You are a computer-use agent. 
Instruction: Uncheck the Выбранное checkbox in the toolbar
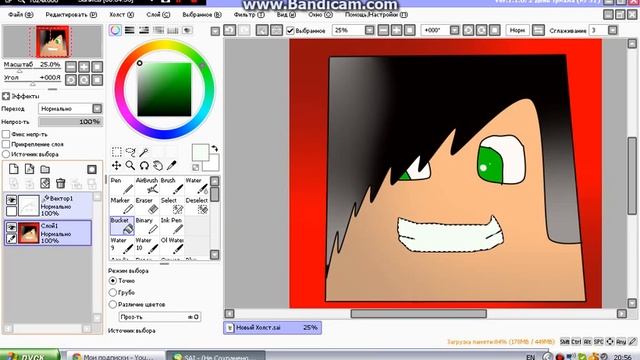pos(290,31)
